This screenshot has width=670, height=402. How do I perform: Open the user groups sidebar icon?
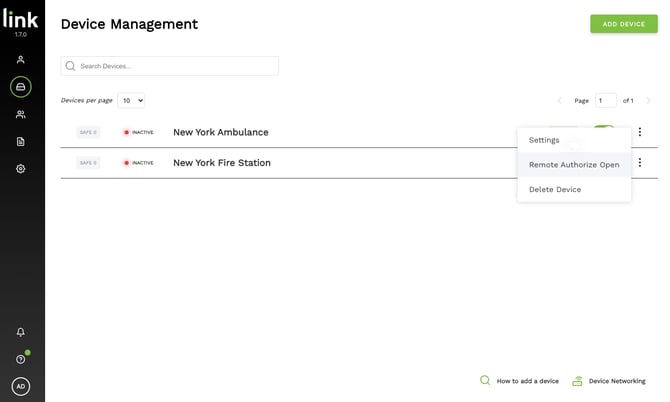point(21,114)
